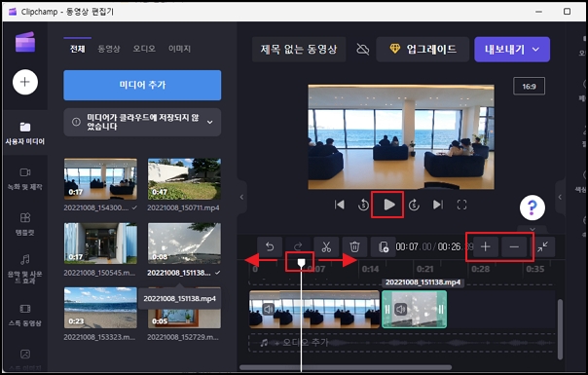Rewind five seconds
This screenshot has width=588, height=375.
[363, 205]
